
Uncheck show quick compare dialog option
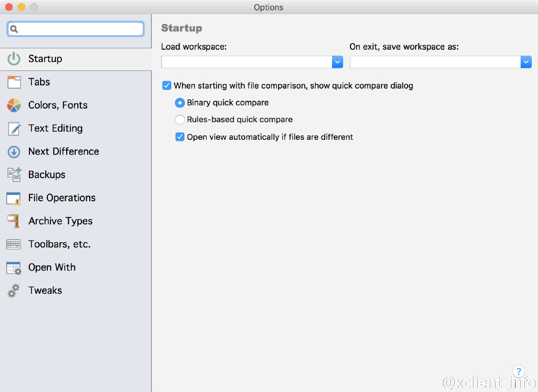click(167, 86)
